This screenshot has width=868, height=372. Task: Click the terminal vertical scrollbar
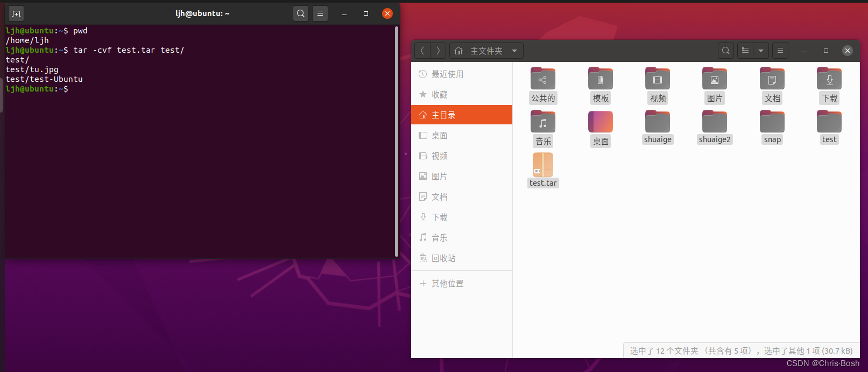397,141
